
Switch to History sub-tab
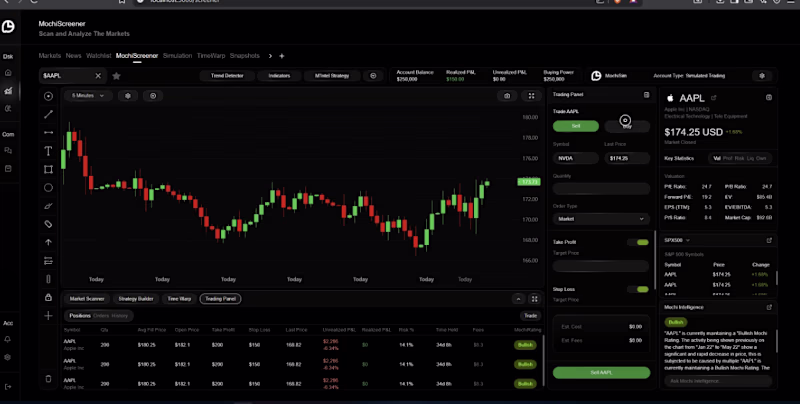tap(119, 316)
